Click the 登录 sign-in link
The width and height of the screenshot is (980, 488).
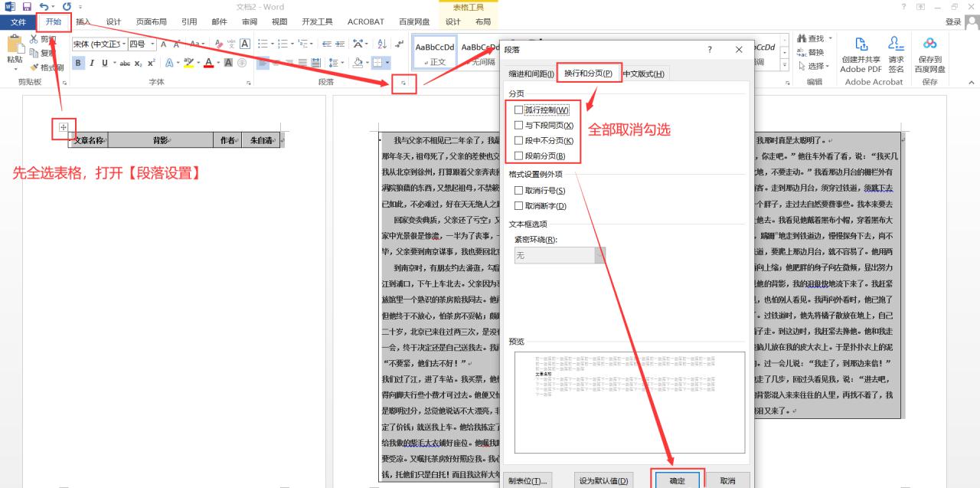(x=953, y=21)
